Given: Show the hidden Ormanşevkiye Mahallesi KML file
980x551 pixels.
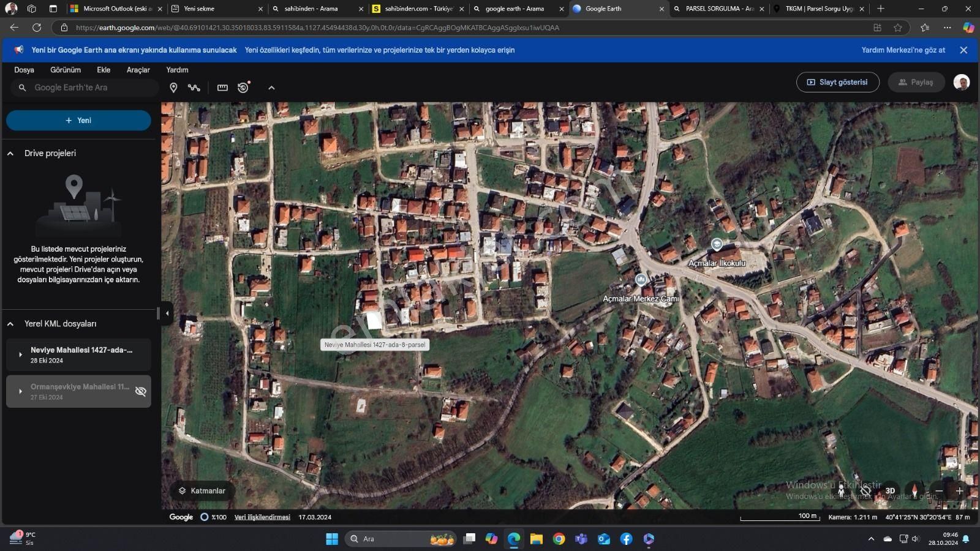Looking at the screenshot, I should click(140, 391).
